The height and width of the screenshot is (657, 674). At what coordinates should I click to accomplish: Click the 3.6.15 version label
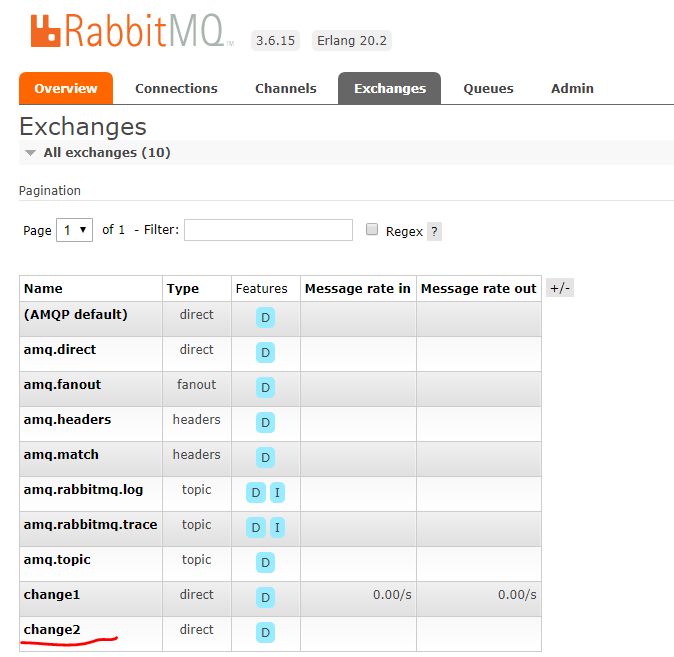(275, 40)
